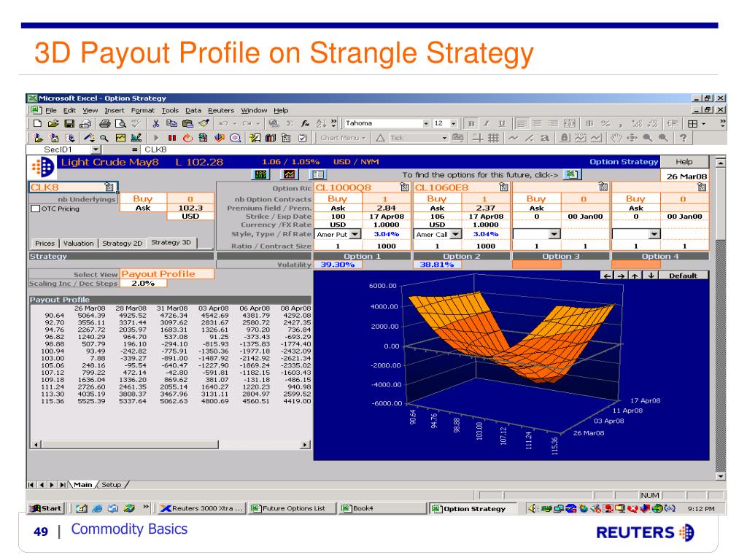The image size is (747, 560).
Task: Open the font size dropdown showing 12
Action: point(453,124)
